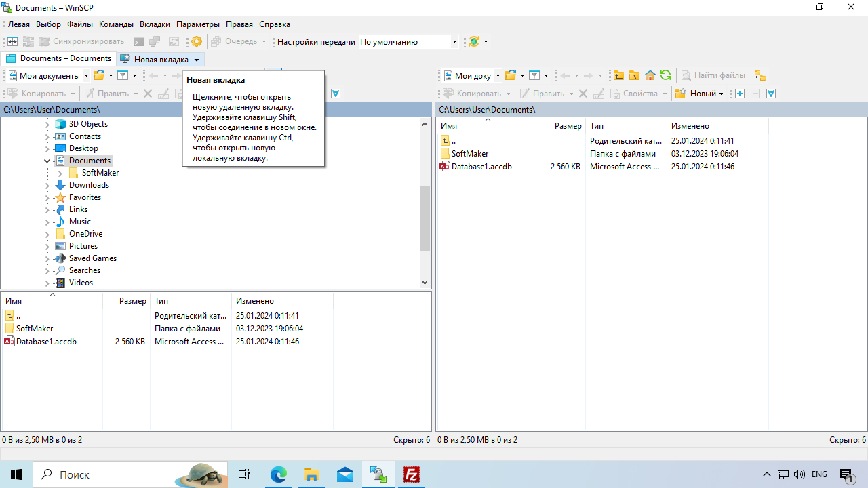The height and width of the screenshot is (488, 868).
Task: Click the volume icon in the system tray
Action: tap(799, 474)
